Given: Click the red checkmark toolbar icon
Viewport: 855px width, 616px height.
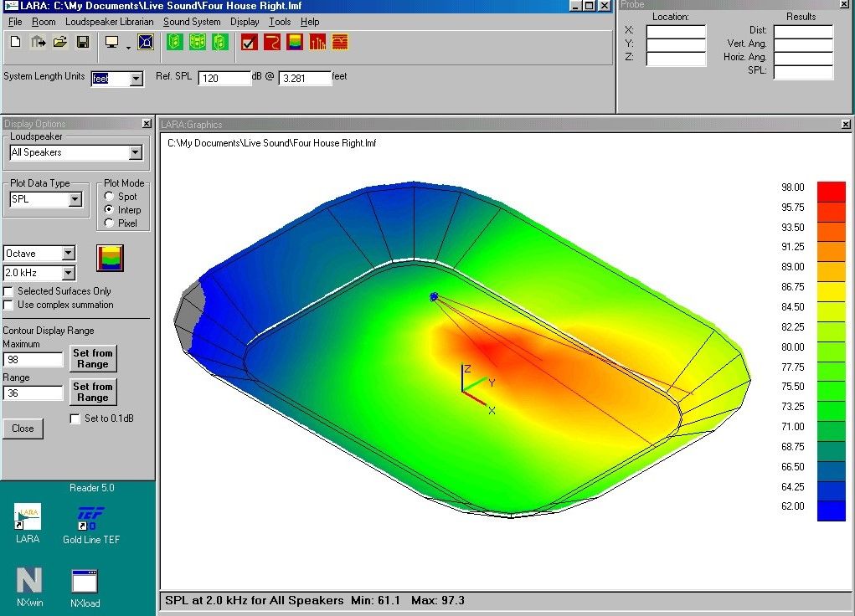Looking at the screenshot, I should point(249,42).
